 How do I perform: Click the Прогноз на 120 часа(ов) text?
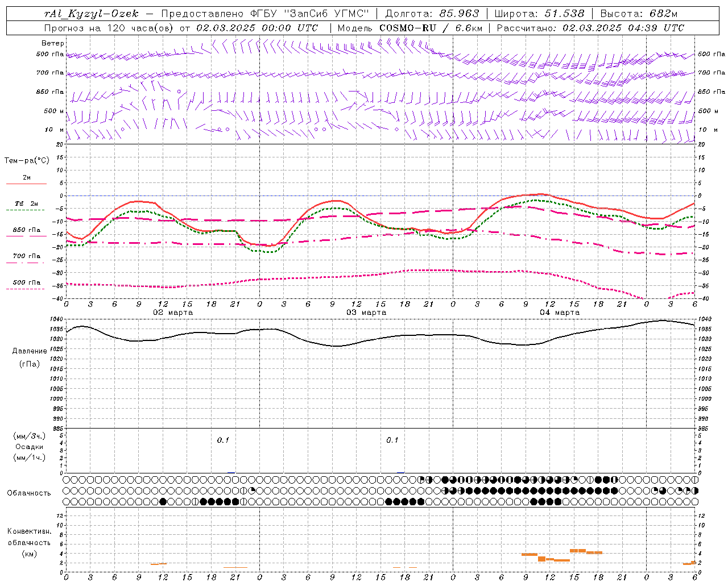[110, 28]
